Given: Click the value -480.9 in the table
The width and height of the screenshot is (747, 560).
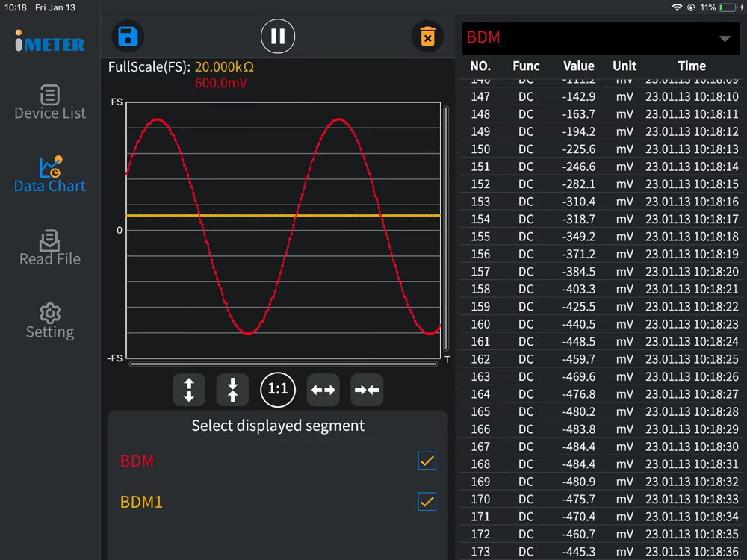Looking at the screenshot, I should point(578,482).
